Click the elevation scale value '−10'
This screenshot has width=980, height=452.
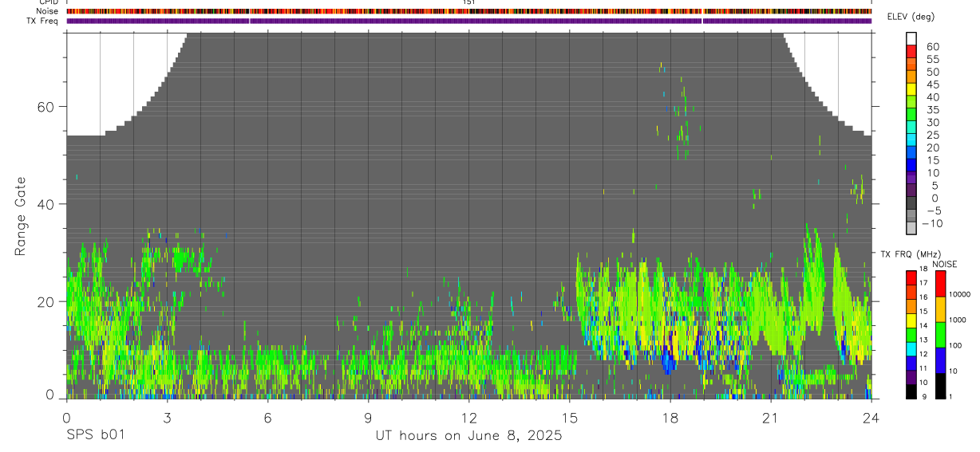point(932,224)
